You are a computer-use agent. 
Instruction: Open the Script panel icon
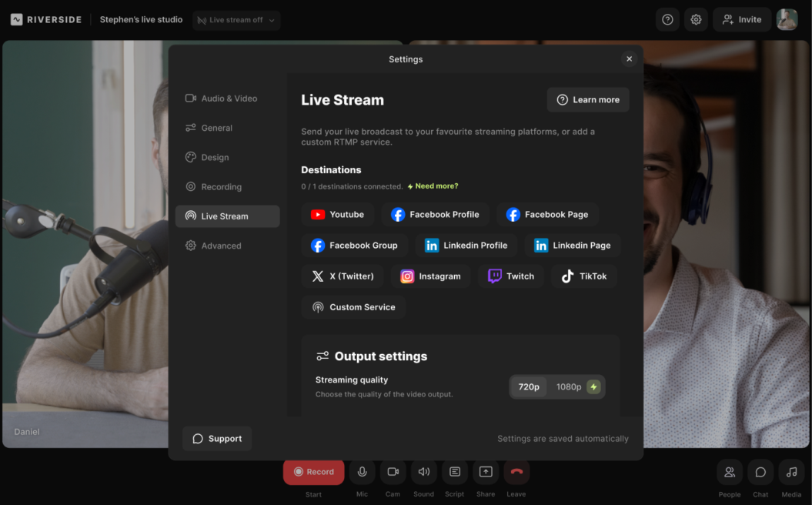(455, 472)
